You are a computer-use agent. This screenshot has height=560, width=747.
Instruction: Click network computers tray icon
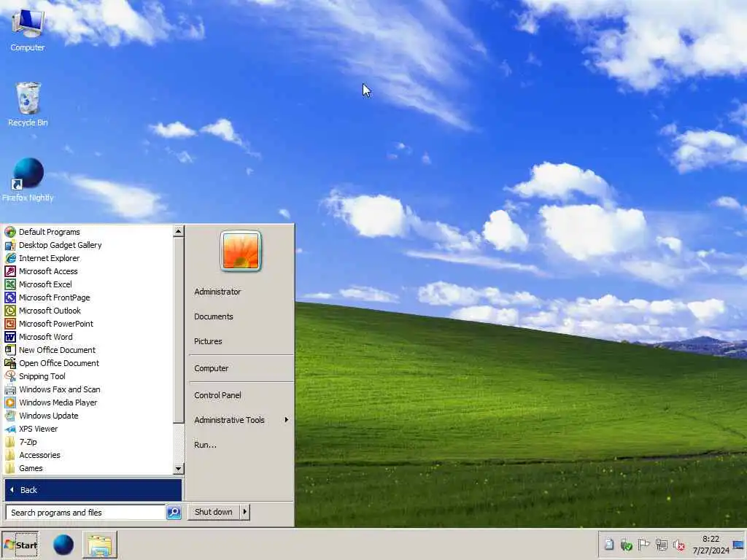coord(661,545)
